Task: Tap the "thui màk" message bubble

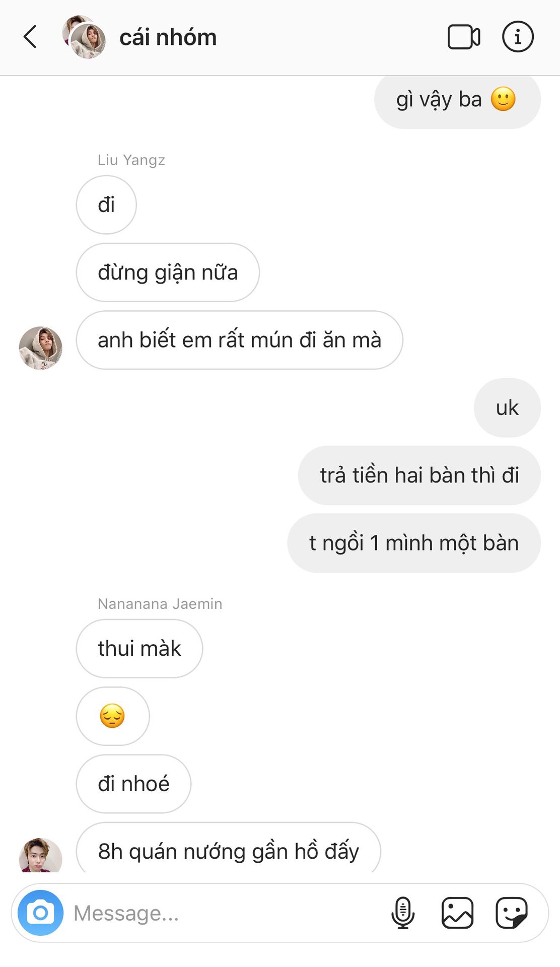Action: pos(139,649)
